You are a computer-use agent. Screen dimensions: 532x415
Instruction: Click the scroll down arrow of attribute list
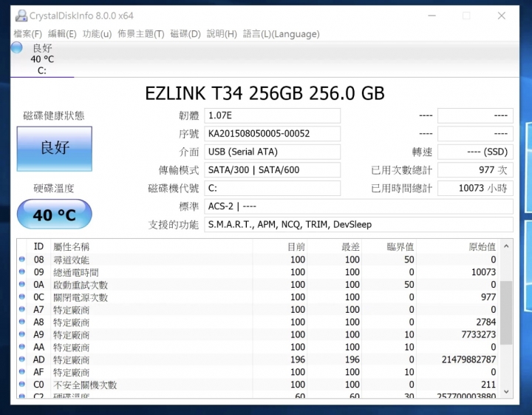[x=506, y=392]
